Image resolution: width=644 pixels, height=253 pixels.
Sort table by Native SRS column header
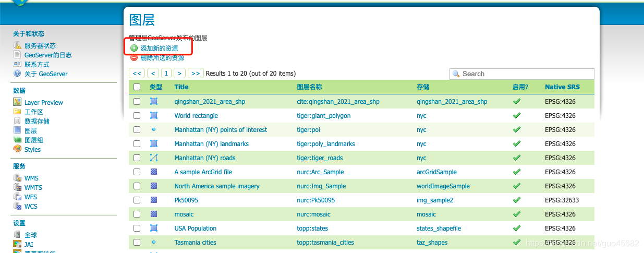click(562, 87)
